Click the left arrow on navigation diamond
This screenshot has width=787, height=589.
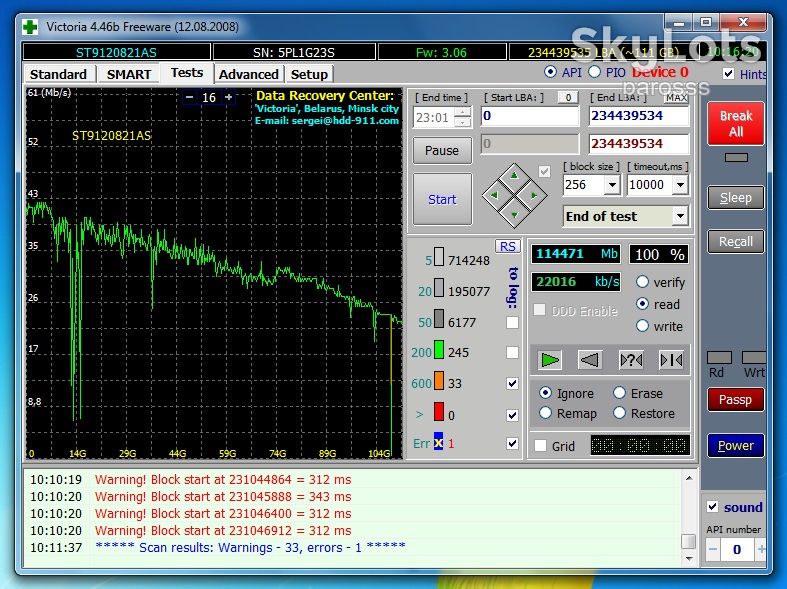tap(494, 195)
